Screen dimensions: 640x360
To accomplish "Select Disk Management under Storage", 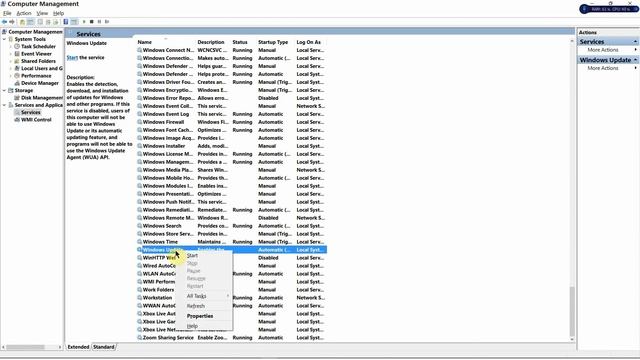I will click(x=42, y=98).
